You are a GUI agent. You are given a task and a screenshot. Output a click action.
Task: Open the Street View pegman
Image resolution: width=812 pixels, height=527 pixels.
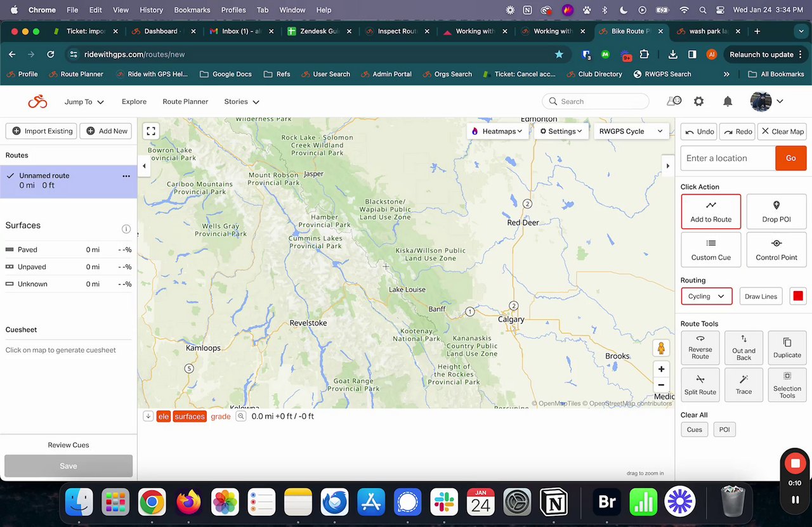click(661, 348)
